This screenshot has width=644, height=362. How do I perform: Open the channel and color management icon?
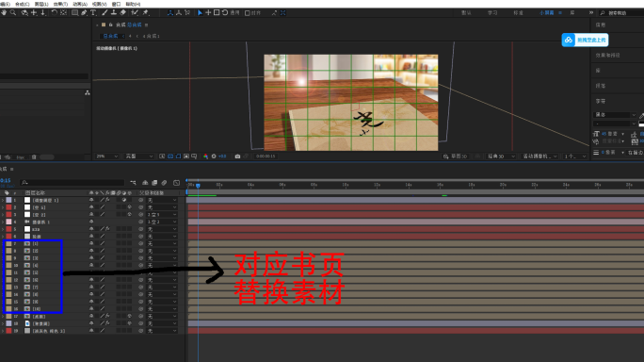(x=205, y=156)
